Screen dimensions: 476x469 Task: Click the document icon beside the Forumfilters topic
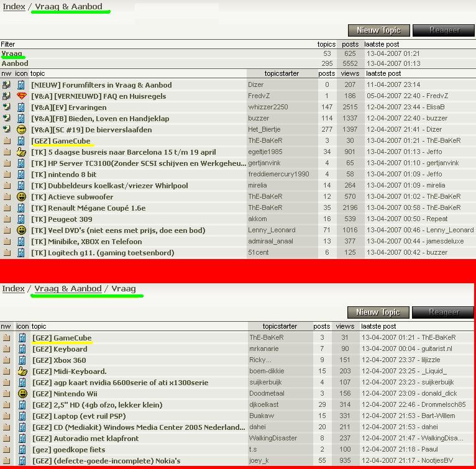(21, 84)
